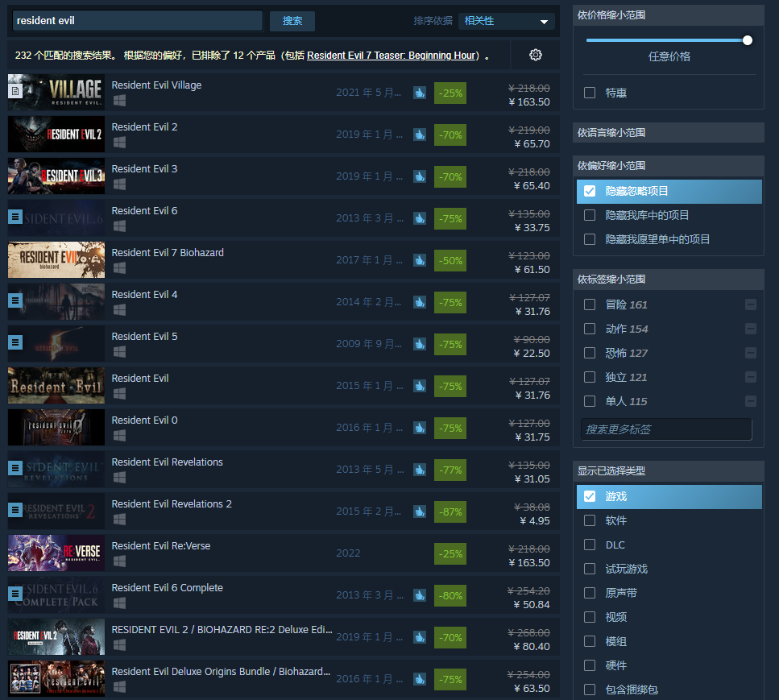Check 隐藏我愿望单中的项目 option
Screen dimensions: 779x700
pyautogui.click(x=590, y=239)
